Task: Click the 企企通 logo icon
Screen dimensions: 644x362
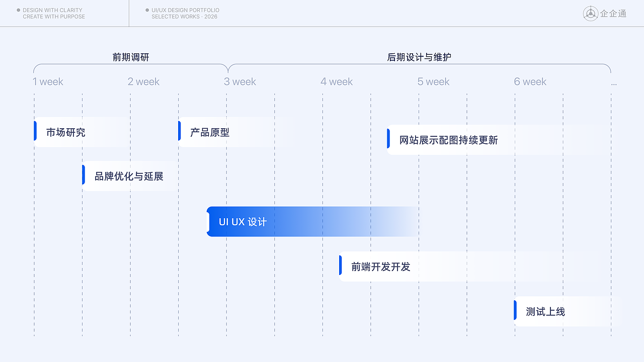Action: (590, 14)
